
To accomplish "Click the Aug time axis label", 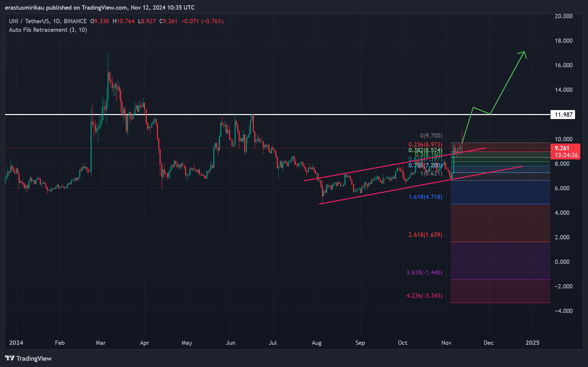I will pyautogui.click(x=317, y=343).
